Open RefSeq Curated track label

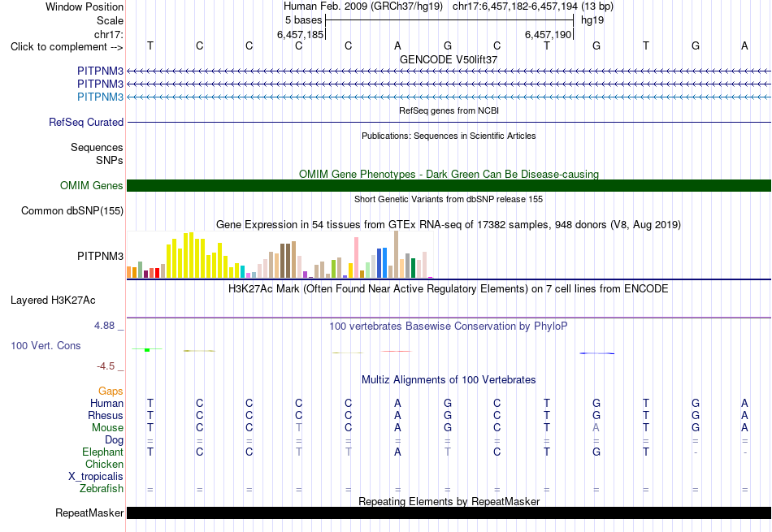coord(85,122)
